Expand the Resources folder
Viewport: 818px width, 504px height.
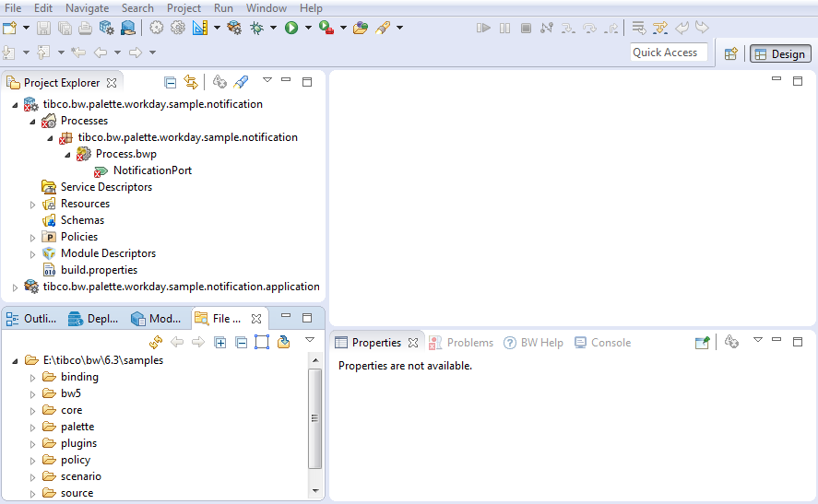32,205
